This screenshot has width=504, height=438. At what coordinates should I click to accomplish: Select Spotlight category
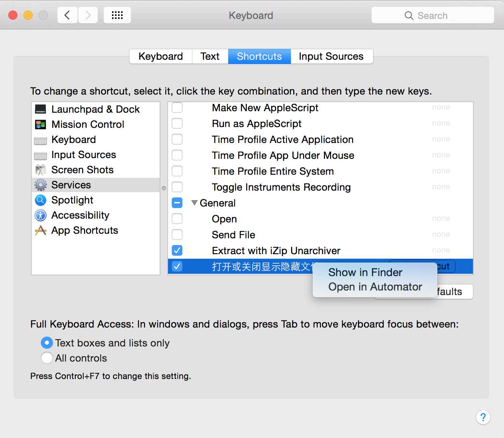tap(96, 200)
